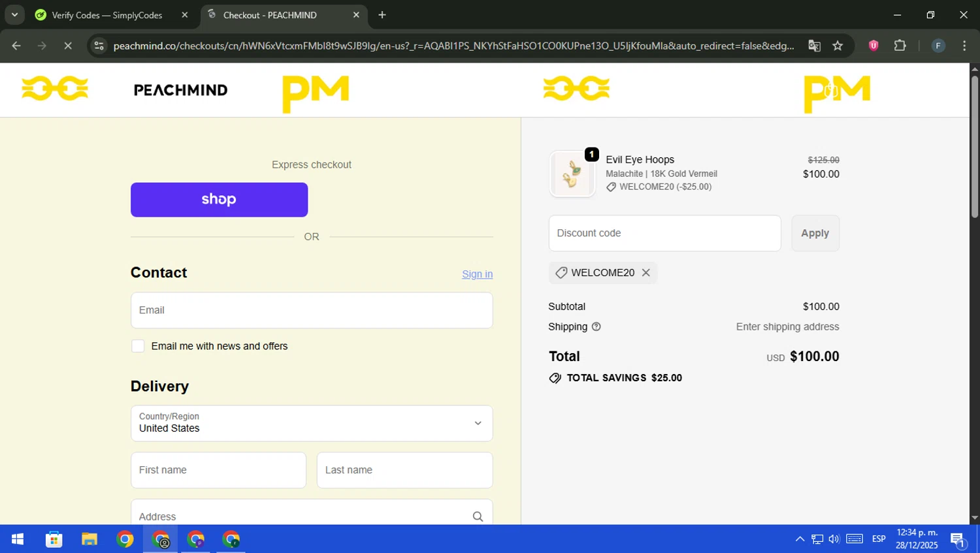
Task: Stop loading the current page
Action: click(68, 46)
